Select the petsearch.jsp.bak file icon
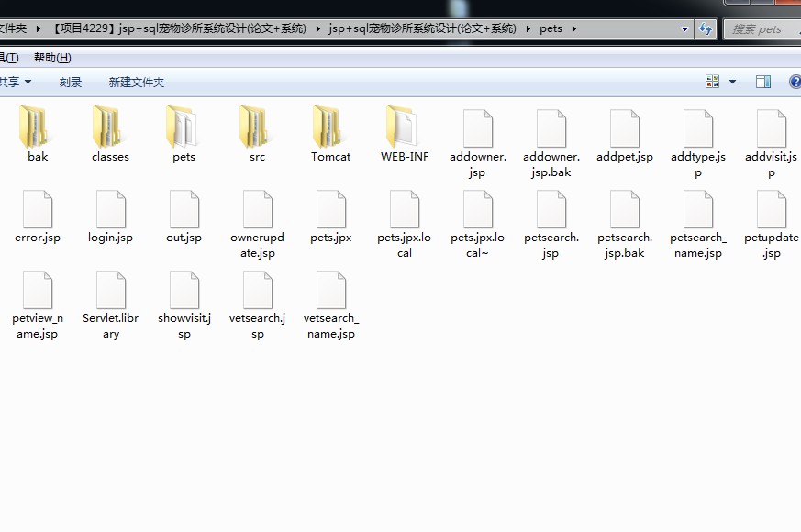Image resolution: width=801 pixels, height=532 pixels. click(625, 209)
